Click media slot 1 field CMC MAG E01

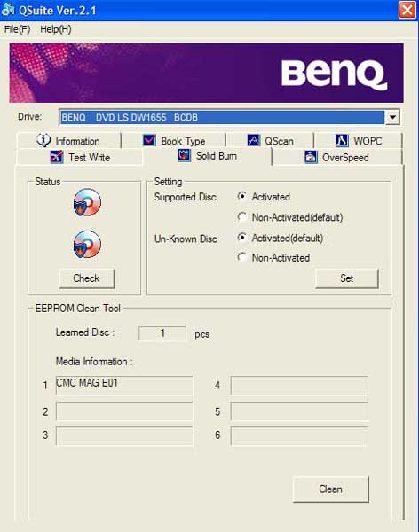tap(124, 386)
